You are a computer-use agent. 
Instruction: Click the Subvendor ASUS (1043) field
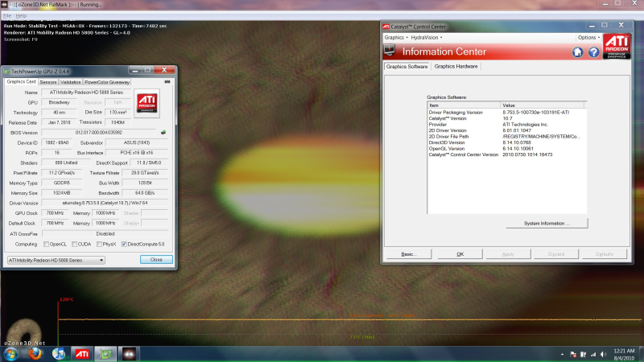tap(137, 143)
